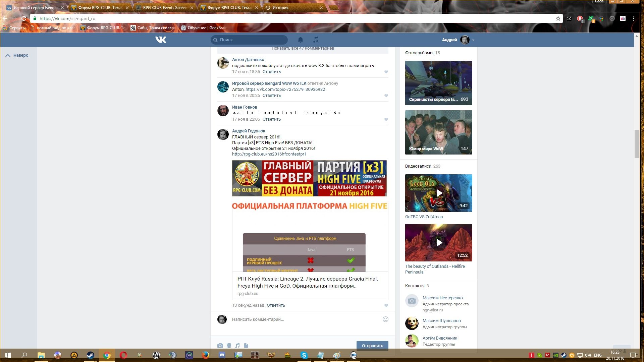Viewport: 644px width, 362px height.
Task: Attach video using film icon below comment box
Action: click(x=229, y=346)
